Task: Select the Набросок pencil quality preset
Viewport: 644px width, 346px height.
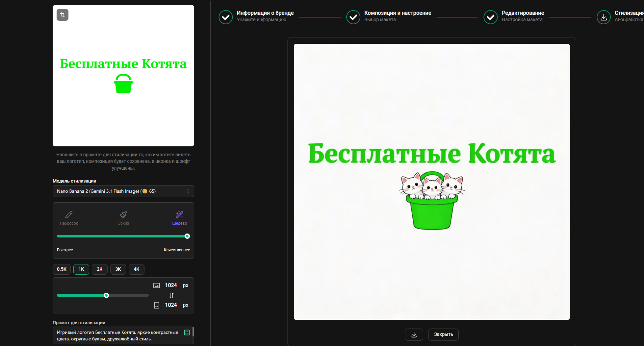Action: (x=69, y=218)
